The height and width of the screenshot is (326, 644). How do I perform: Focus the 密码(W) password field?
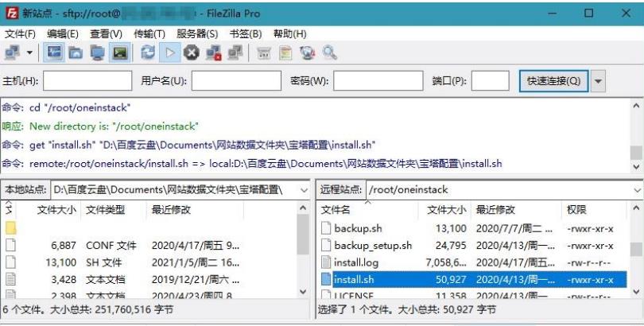tap(378, 80)
